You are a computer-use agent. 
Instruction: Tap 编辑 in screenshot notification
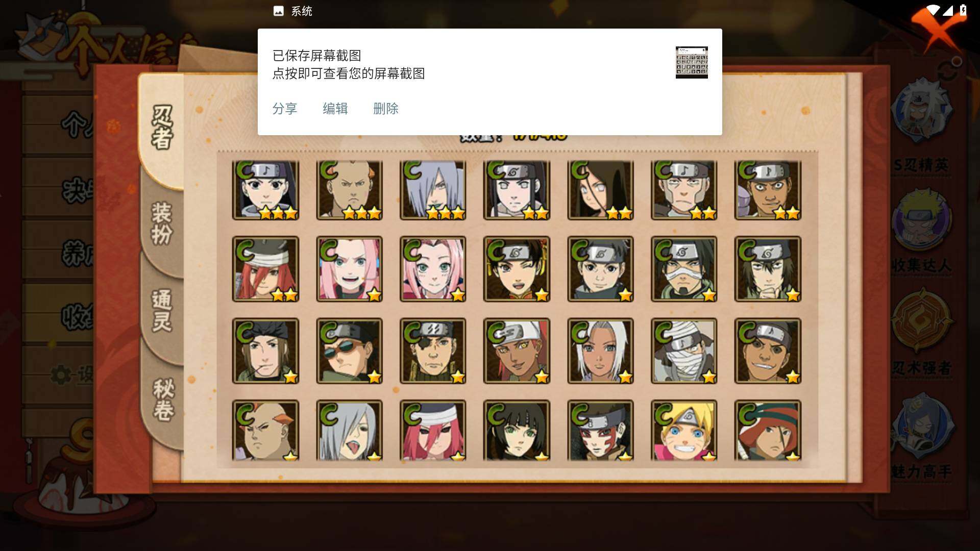[335, 109]
